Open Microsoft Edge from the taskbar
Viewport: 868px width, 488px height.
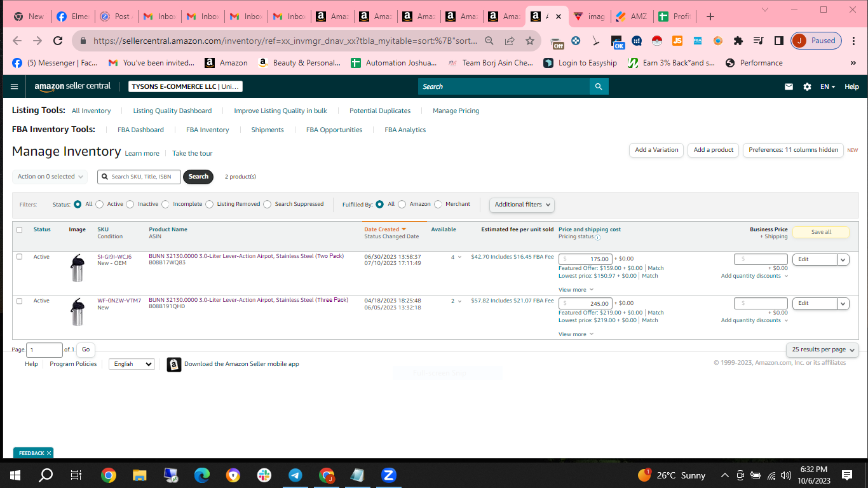coord(201,475)
